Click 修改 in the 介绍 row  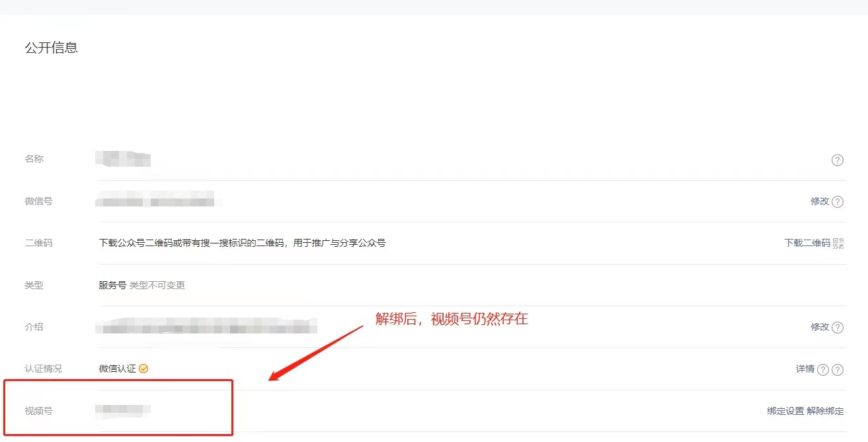820,327
